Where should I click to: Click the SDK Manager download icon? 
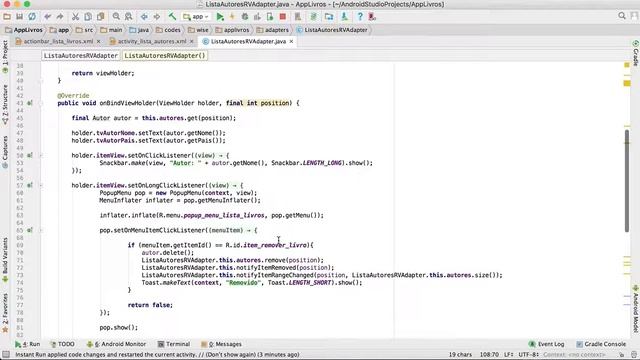point(344,17)
